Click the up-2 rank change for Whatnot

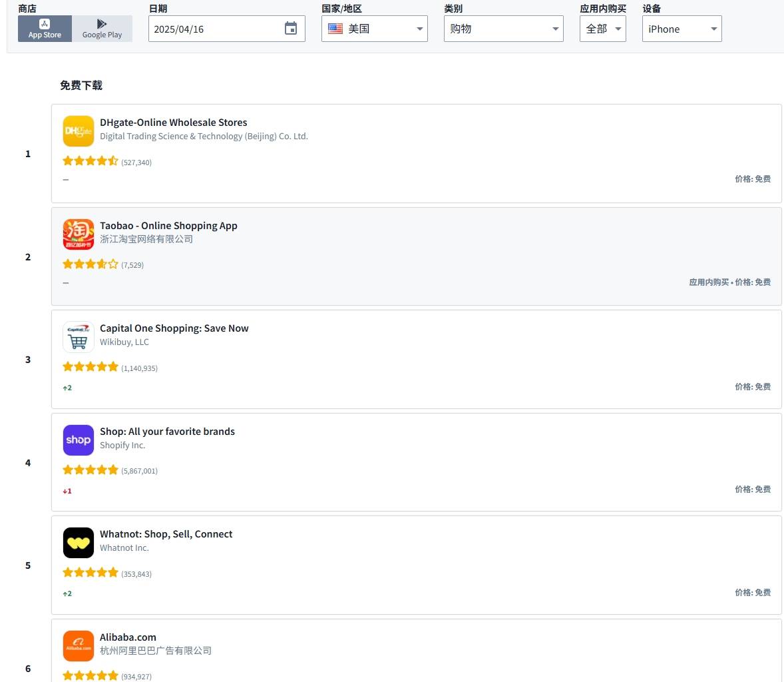click(67, 593)
